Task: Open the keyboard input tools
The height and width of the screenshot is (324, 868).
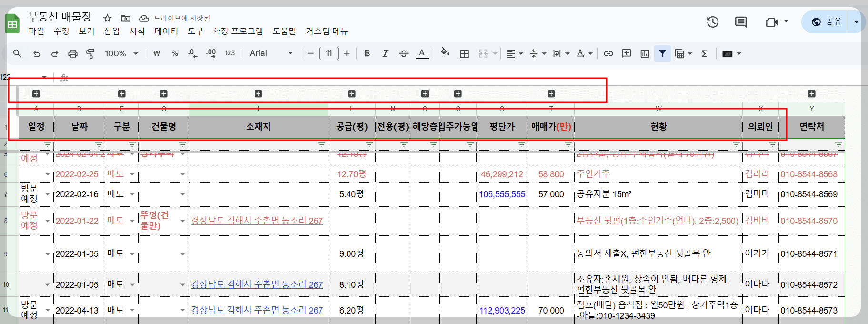Action: tap(731, 53)
